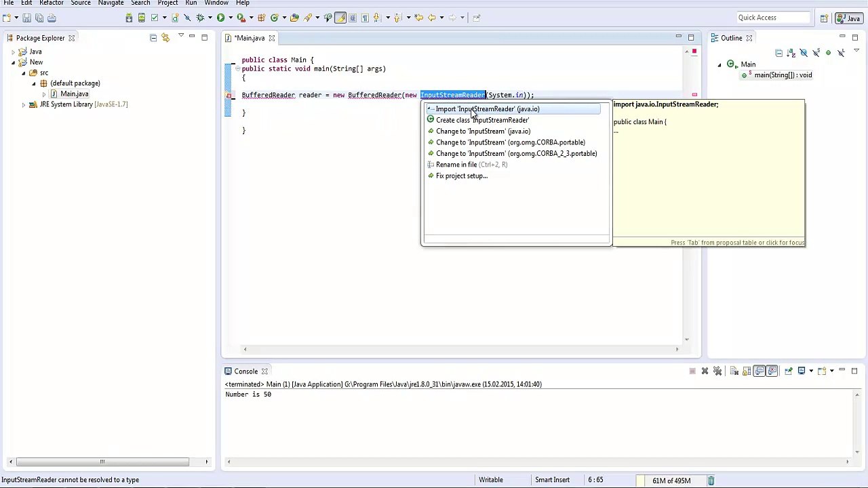This screenshot has width=868, height=488.
Task: Open the Refactor menu
Action: (52, 3)
